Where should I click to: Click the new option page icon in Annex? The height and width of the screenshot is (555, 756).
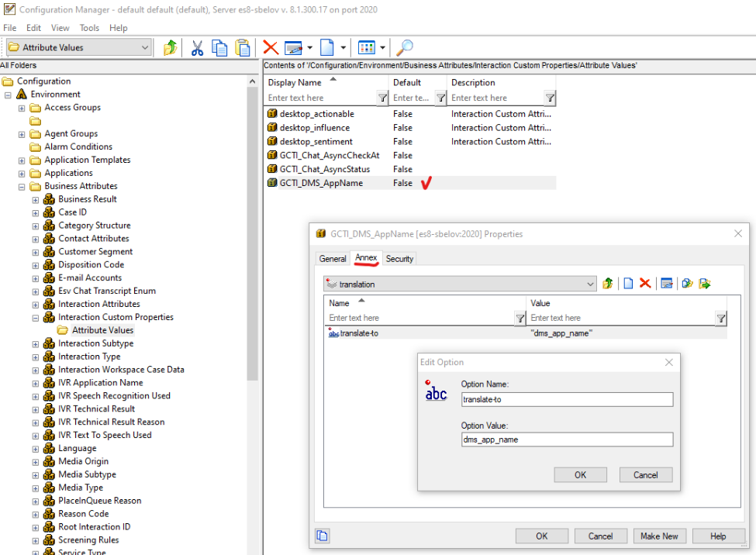click(x=628, y=284)
